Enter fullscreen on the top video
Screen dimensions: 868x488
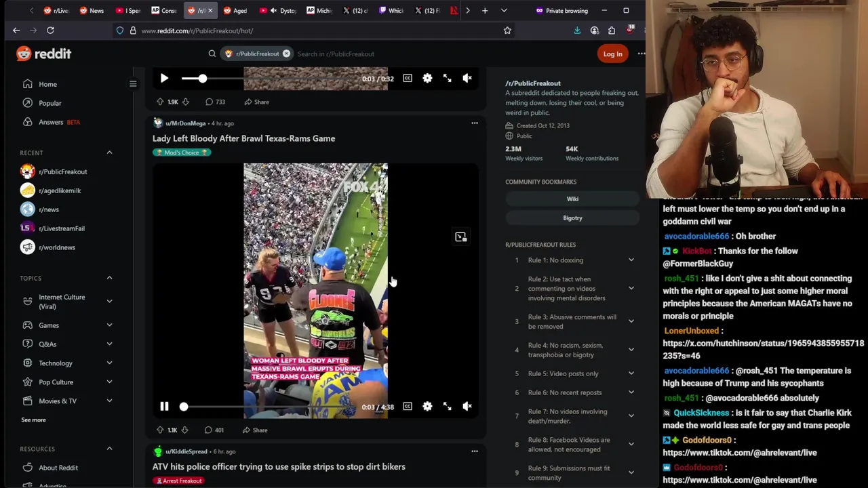tap(448, 79)
